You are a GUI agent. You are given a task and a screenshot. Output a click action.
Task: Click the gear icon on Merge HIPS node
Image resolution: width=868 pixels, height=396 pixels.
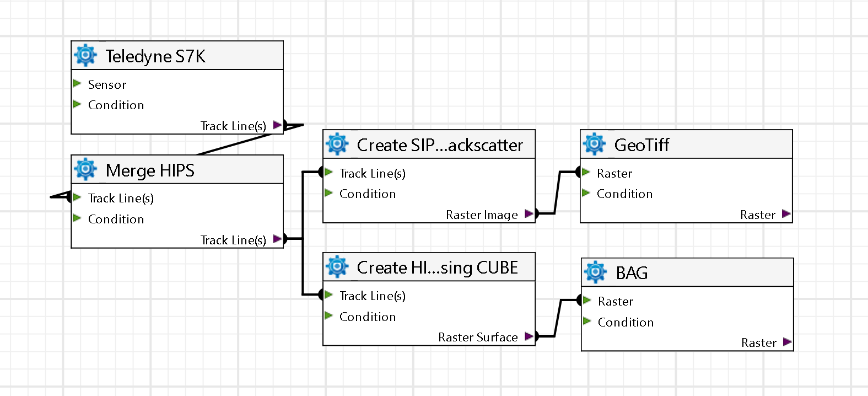85,169
